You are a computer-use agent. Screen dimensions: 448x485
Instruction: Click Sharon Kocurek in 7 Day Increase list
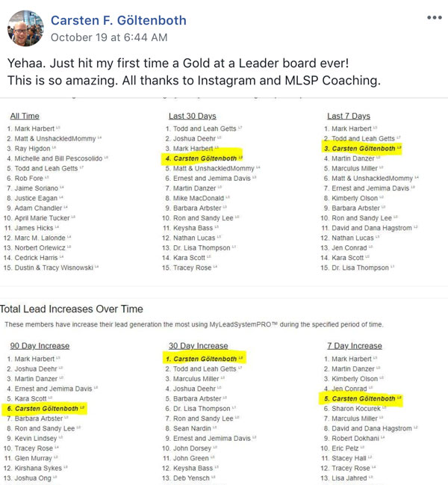click(356, 409)
